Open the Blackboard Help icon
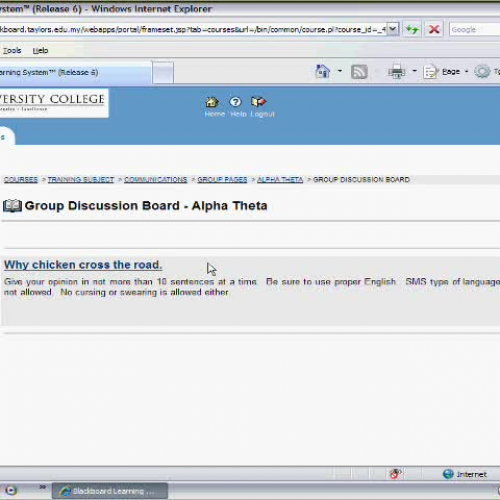The height and width of the screenshot is (500, 500). point(235,102)
